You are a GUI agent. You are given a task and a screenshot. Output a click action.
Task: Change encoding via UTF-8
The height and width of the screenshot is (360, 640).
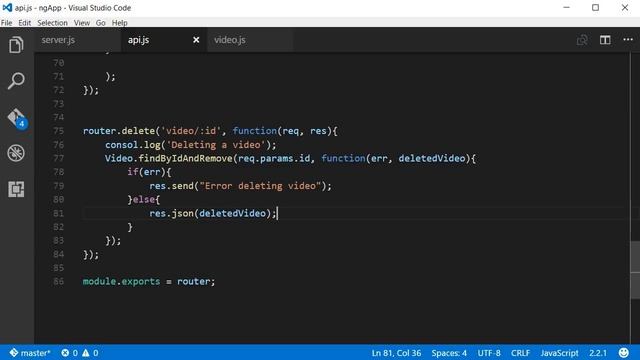(489, 353)
